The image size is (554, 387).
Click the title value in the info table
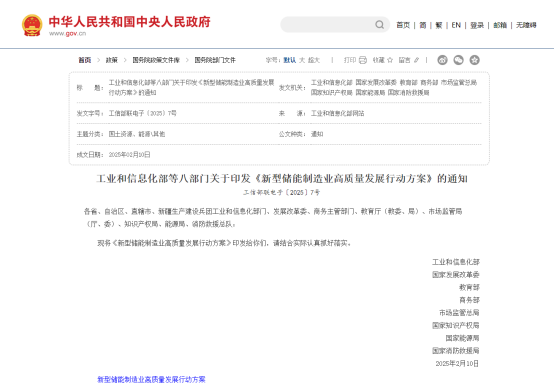coord(191,87)
